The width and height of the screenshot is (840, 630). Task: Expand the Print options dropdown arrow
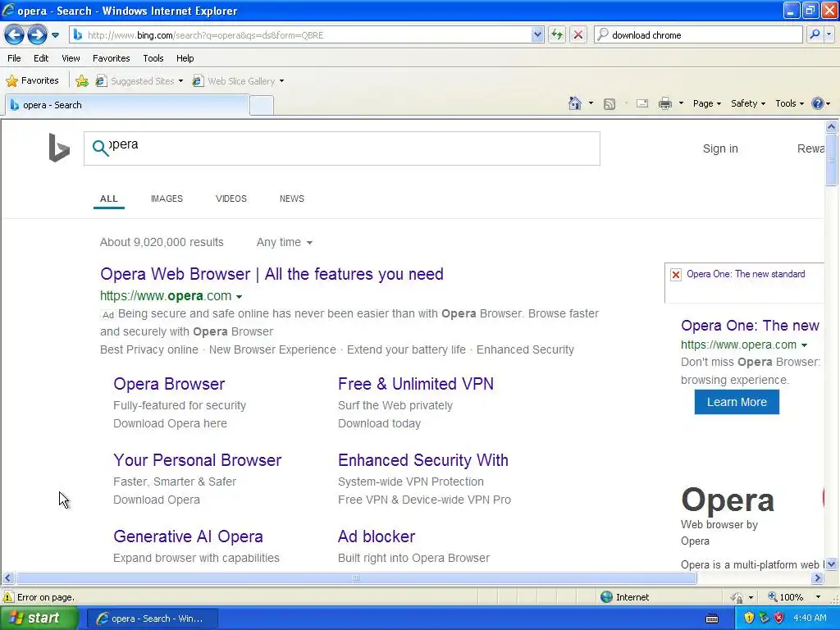(x=681, y=103)
